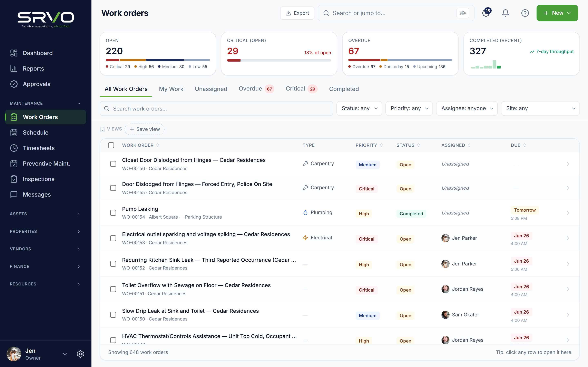The width and height of the screenshot is (588, 367).
Task: Check the Pump Leaking row checkbox
Action: click(x=113, y=213)
